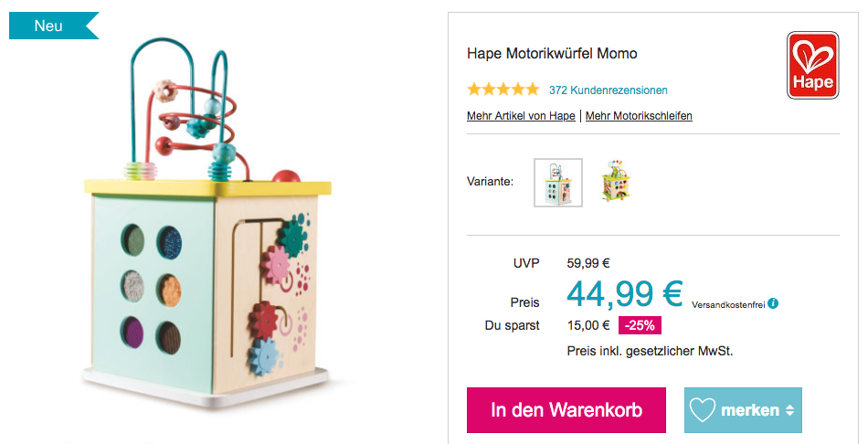
Task: Click the red ball on top of the cube image
Action: (x=286, y=176)
